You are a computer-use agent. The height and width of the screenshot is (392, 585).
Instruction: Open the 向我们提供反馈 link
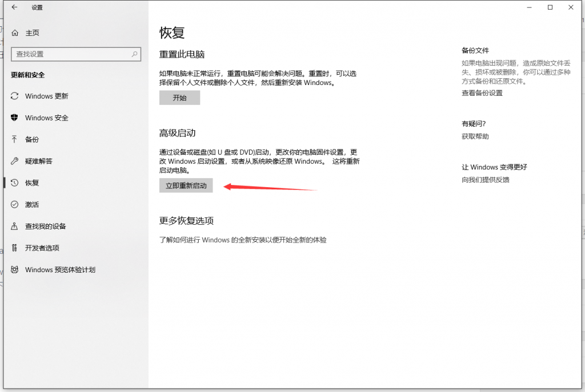486,180
